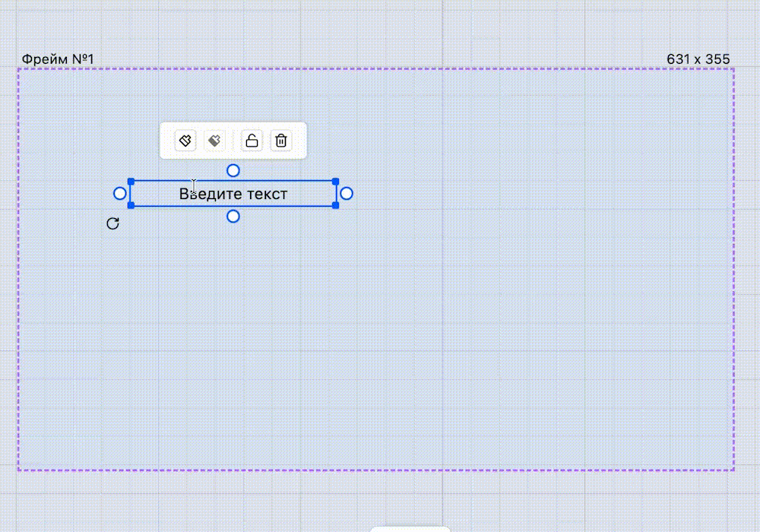Click the filled paint brush icon

pyautogui.click(x=215, y=141)
